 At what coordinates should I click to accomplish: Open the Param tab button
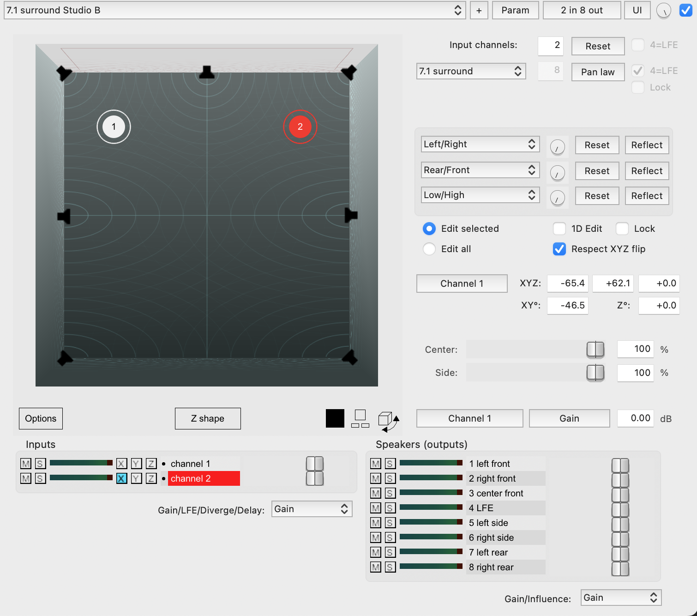[515, 10]
